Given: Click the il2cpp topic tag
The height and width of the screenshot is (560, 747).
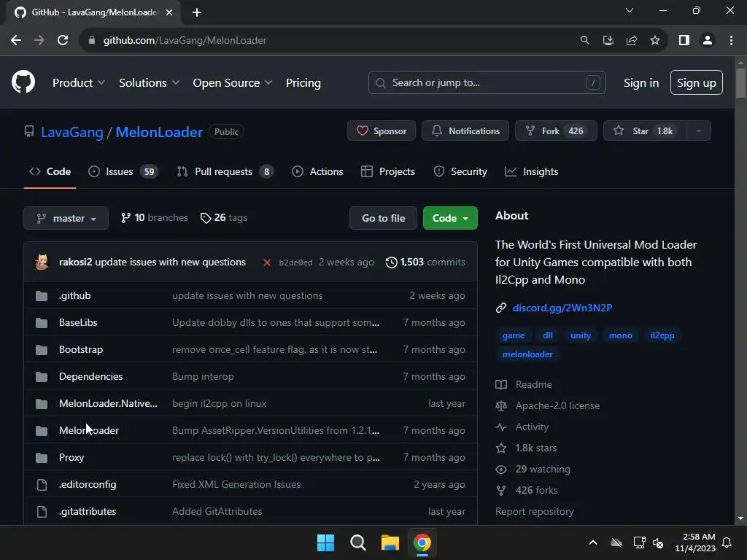Looking at the screenshot, I should (662, 335).
